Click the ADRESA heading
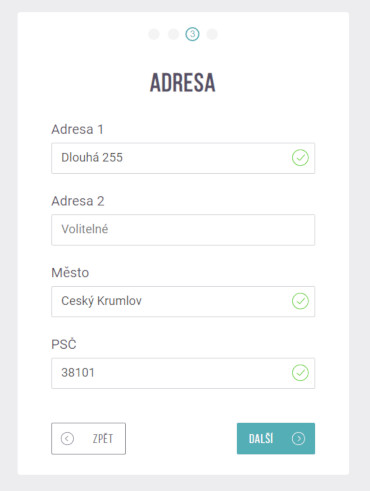 point(183,82)
